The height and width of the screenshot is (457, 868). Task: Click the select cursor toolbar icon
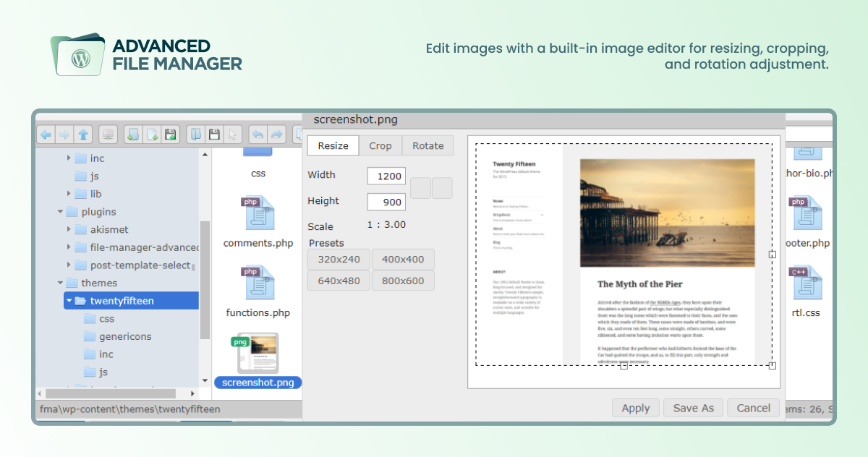[232, 134]
